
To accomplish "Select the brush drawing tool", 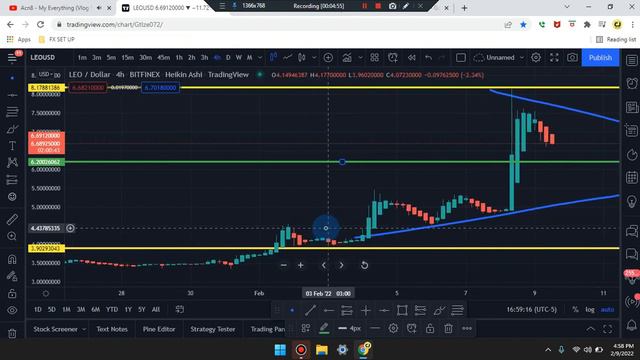I will pyautogui.click(x=12, y=129).
